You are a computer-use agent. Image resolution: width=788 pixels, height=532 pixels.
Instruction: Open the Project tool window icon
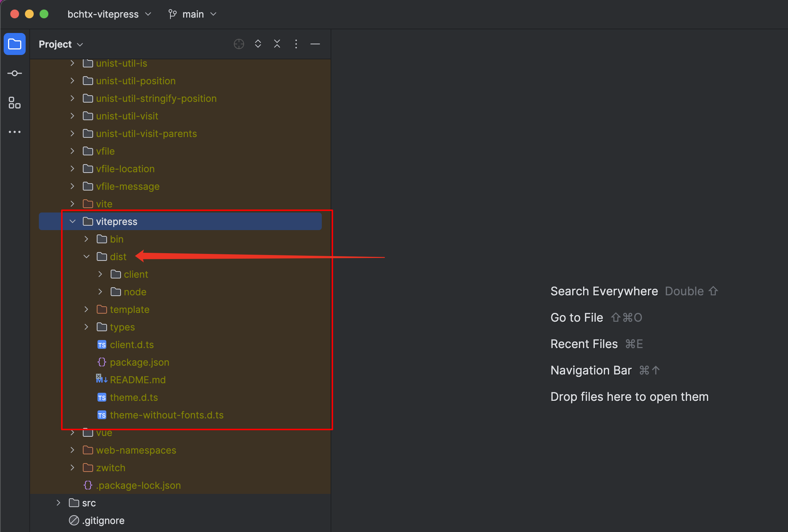click(15, 44)
